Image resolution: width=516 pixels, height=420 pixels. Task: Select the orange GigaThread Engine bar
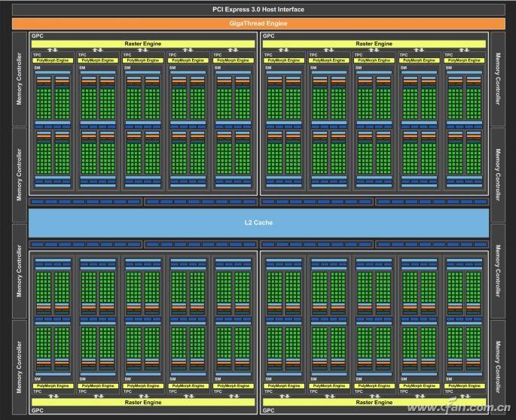coord(258,23)
